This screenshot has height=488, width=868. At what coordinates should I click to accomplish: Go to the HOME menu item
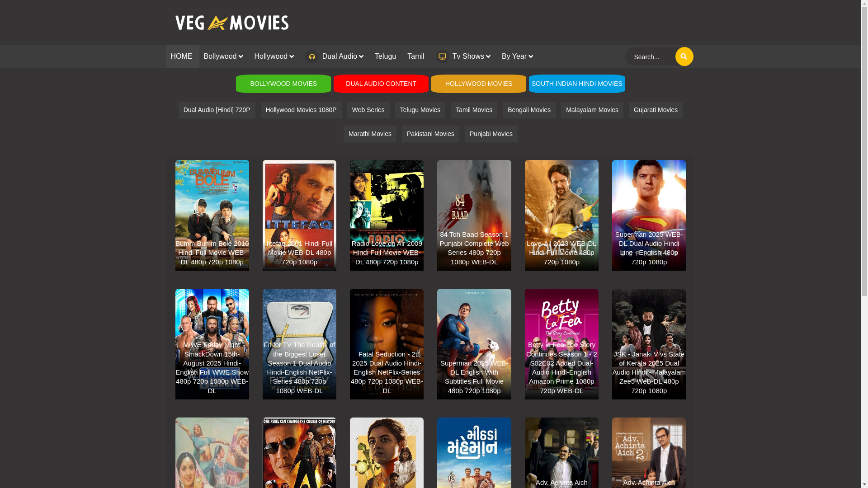181,56
